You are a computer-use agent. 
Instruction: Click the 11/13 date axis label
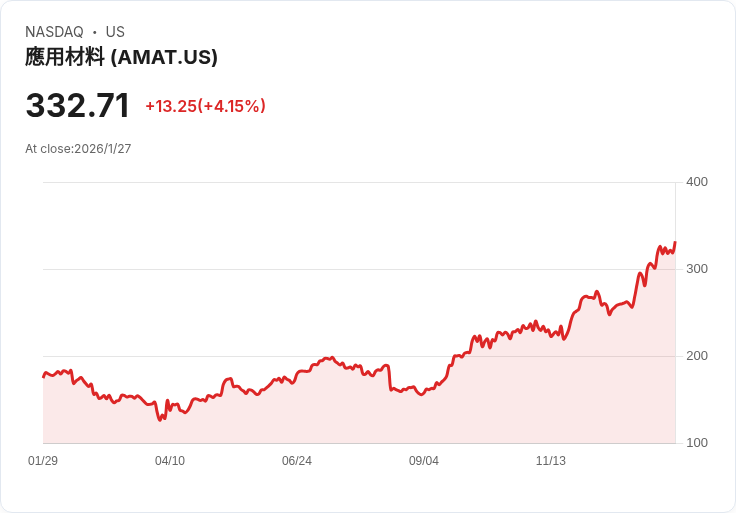(551, 461)
